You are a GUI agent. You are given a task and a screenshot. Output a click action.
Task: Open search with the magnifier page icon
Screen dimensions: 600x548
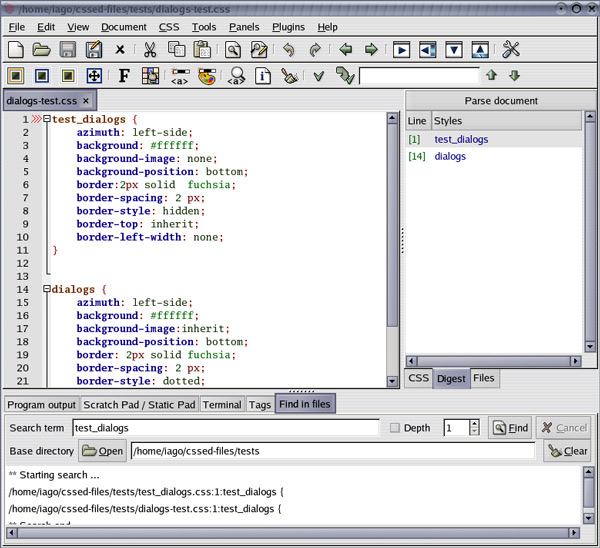pos(233,50)
